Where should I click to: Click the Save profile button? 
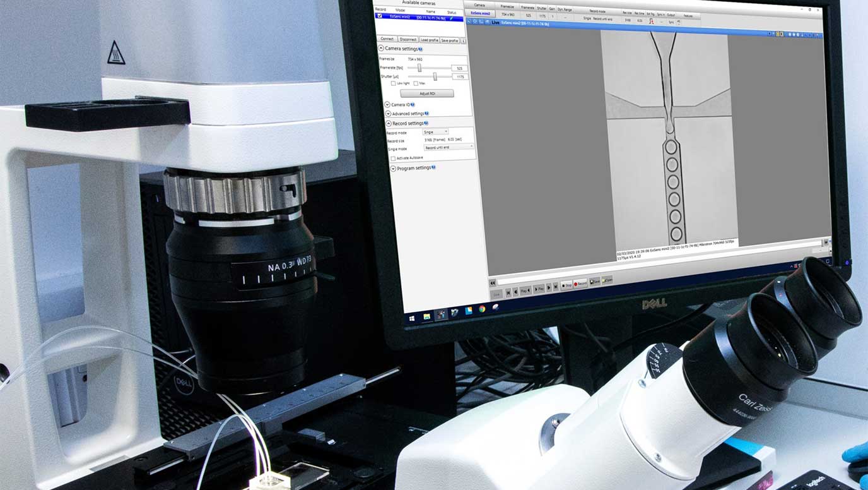449,40
